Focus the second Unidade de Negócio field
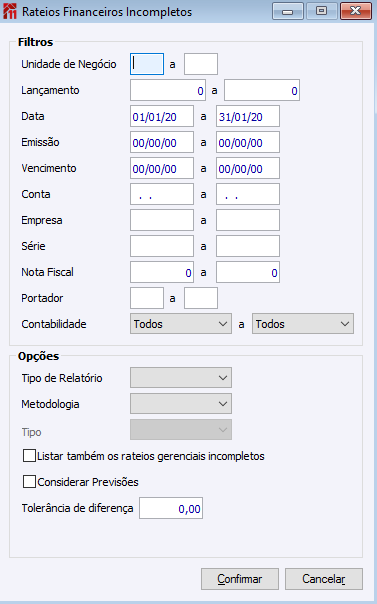This screenshot has height=604, width=377. coord(201,64)
